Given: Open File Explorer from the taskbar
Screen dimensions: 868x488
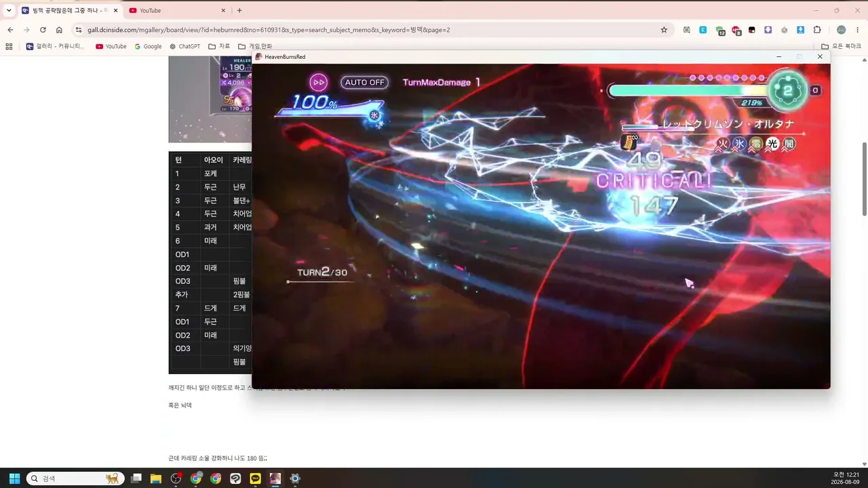Looking at the screenshot, I should (156, 479).
